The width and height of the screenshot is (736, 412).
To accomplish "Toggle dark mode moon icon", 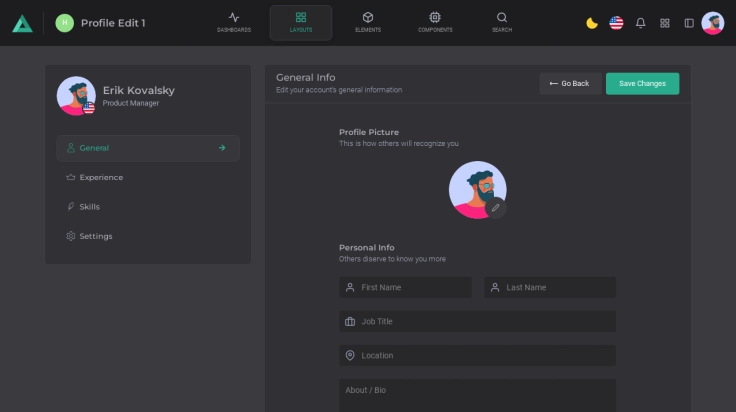I will coord(592,23).
